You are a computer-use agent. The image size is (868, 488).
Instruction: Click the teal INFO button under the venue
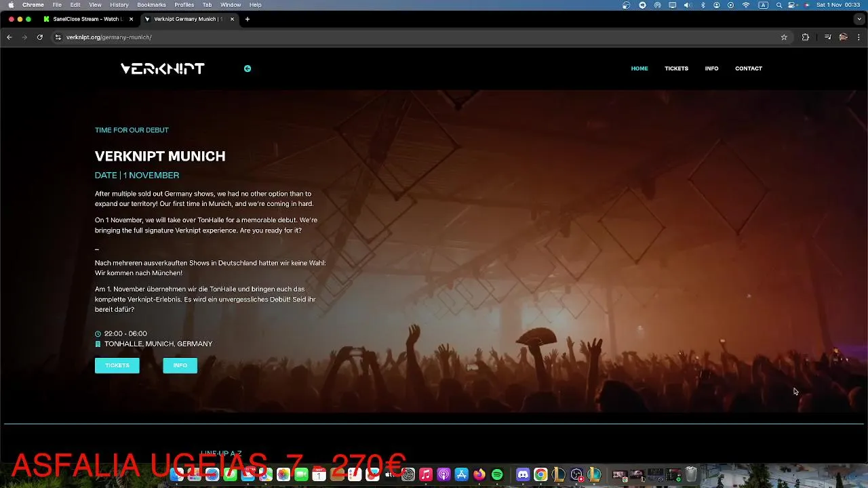point(180,365)
